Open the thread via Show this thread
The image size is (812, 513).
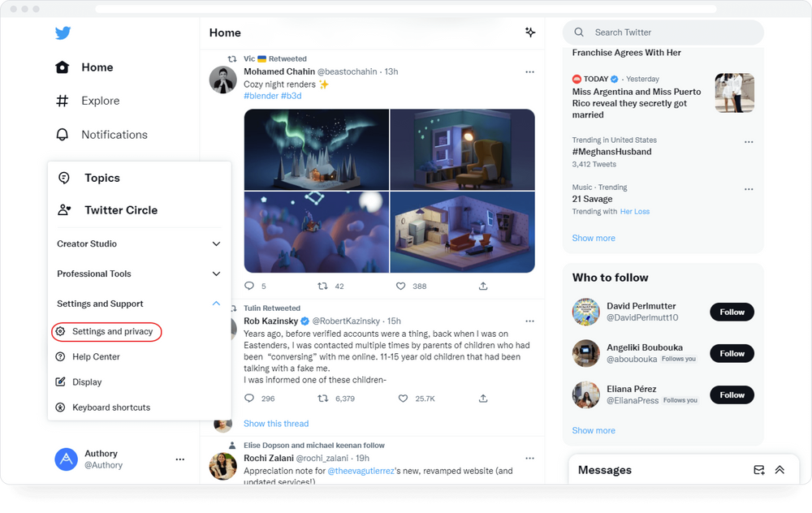(276, 423)
